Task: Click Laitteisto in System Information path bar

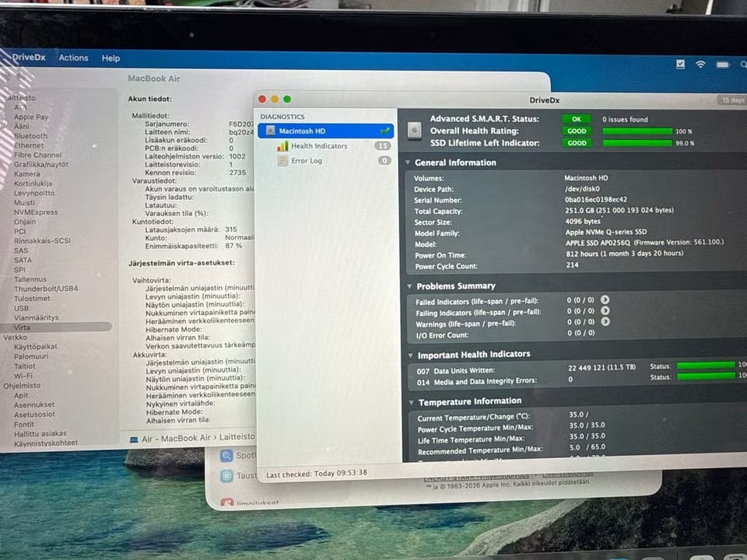Action: pyautogui.click(x=237, y=436)
